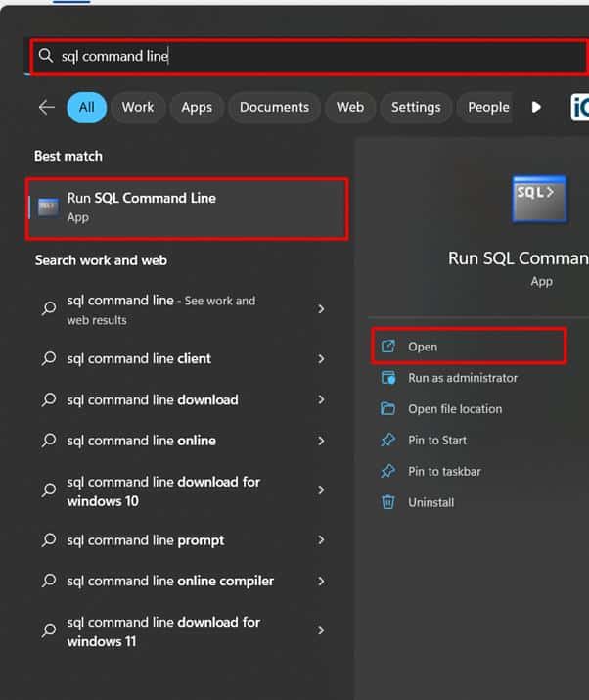Expand chevron for 'download for windows 11'
589x700 pixels.
(x=321, y=630)
